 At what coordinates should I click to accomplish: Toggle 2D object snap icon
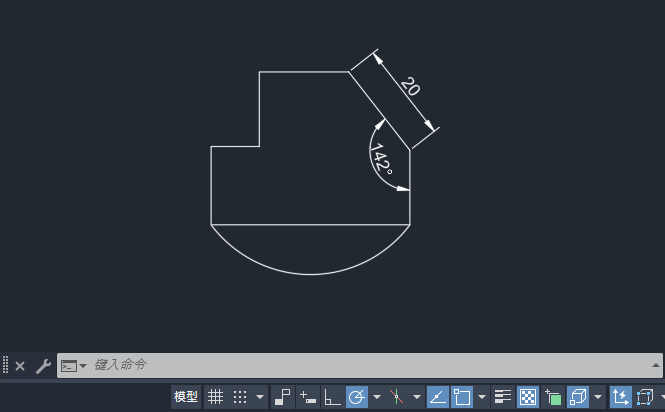pos(462,397)
